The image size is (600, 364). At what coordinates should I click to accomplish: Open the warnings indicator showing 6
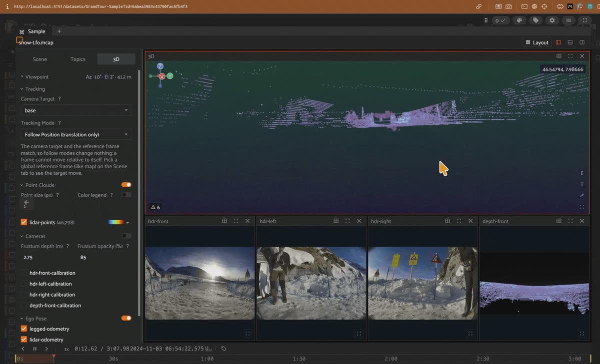(155, 207)
